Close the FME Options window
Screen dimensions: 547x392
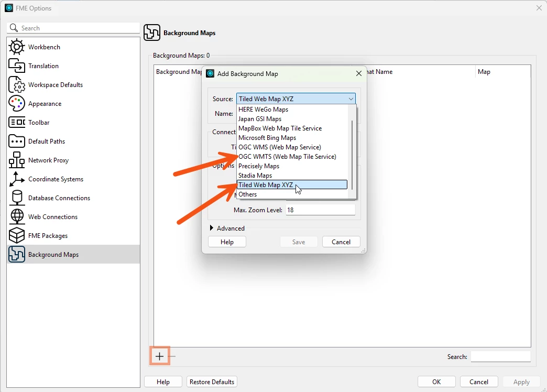[x=539, y=8]
